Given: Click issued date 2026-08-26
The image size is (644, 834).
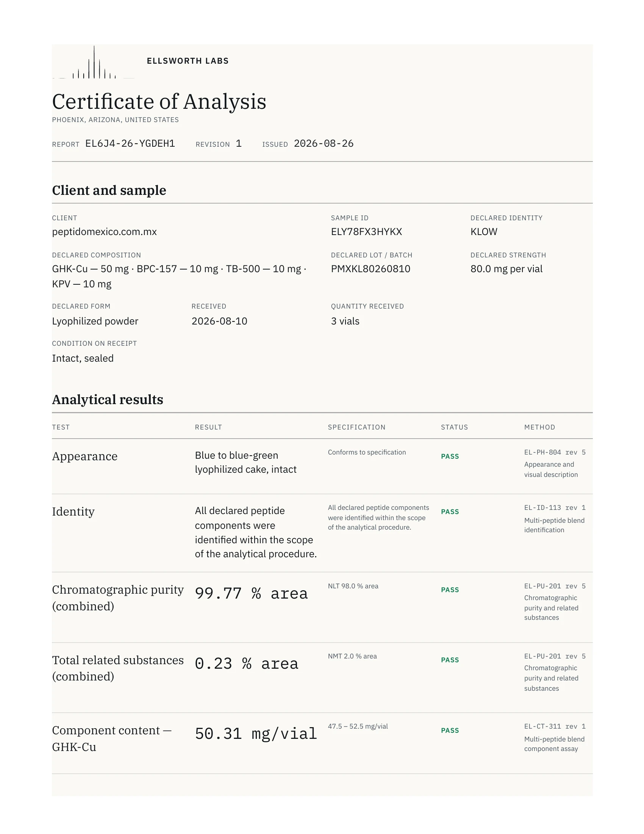Looking at the screenshot, I should pyautogui.click(x=324, y=144).
